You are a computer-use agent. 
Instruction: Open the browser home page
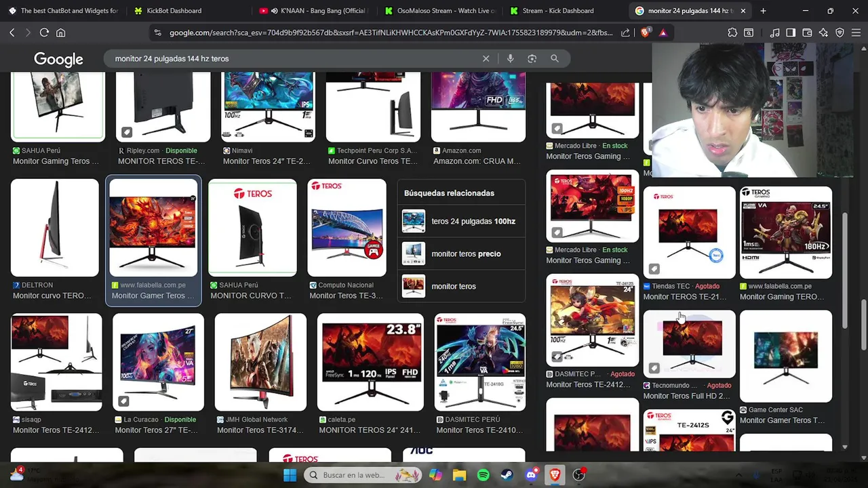[x=61, y=33]
